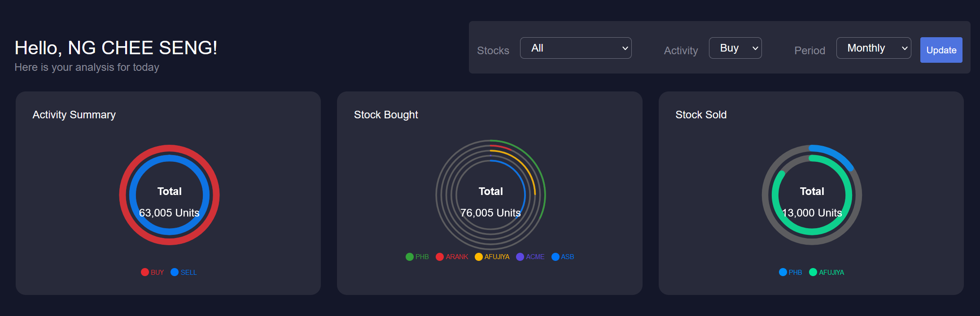The width and height of the screenshot is (980, 316).
Task: Click the 76,005 Units total text
Action: click(490, 213)
